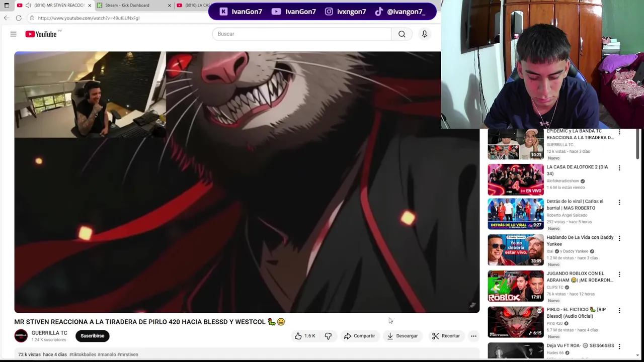Open options menu for EPIDEMIC y LA BANDA video
The height and width of the screenshot is (362, 644).
pyautogui.click(x=619, y=132)
